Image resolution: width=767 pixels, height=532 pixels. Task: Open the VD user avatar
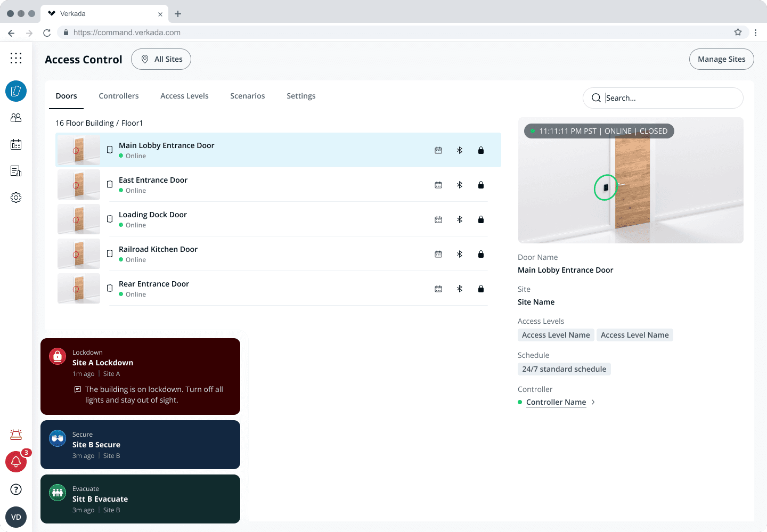[16, 517]
